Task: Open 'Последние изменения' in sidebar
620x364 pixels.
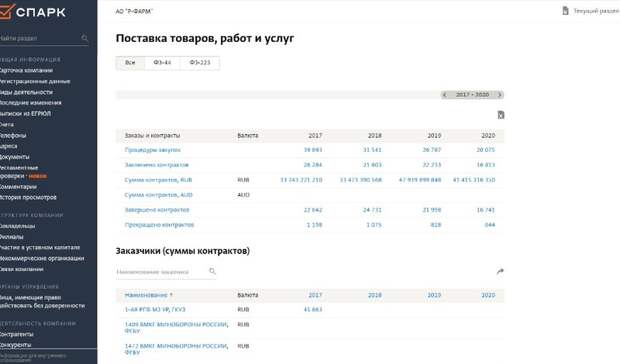Action: pyautogui.click(x=30, y=103)
